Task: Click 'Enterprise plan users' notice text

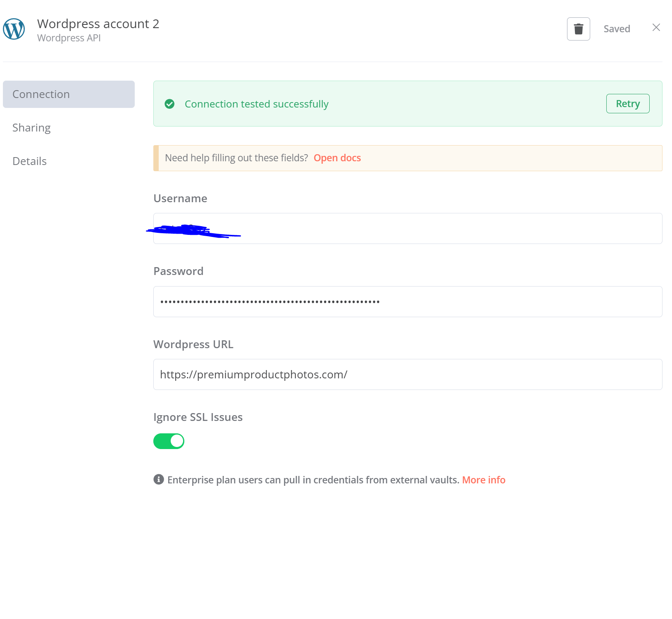Action: click(313, 480)
